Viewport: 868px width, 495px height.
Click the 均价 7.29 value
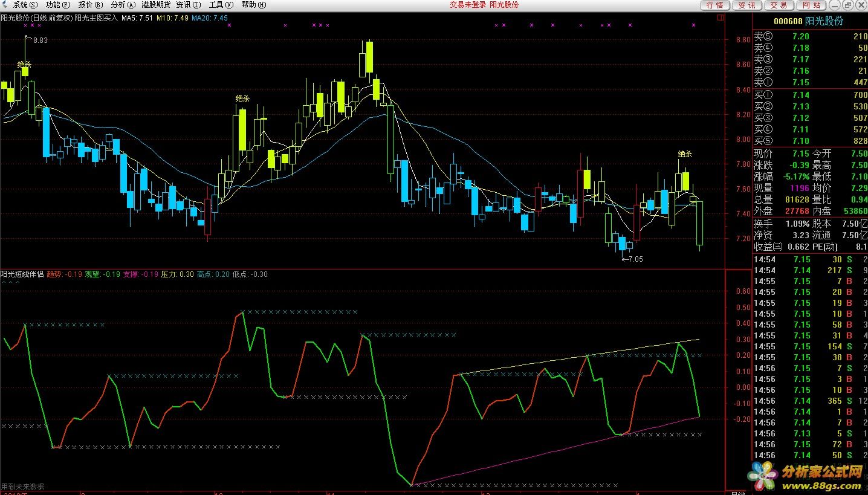pos(859,189)
